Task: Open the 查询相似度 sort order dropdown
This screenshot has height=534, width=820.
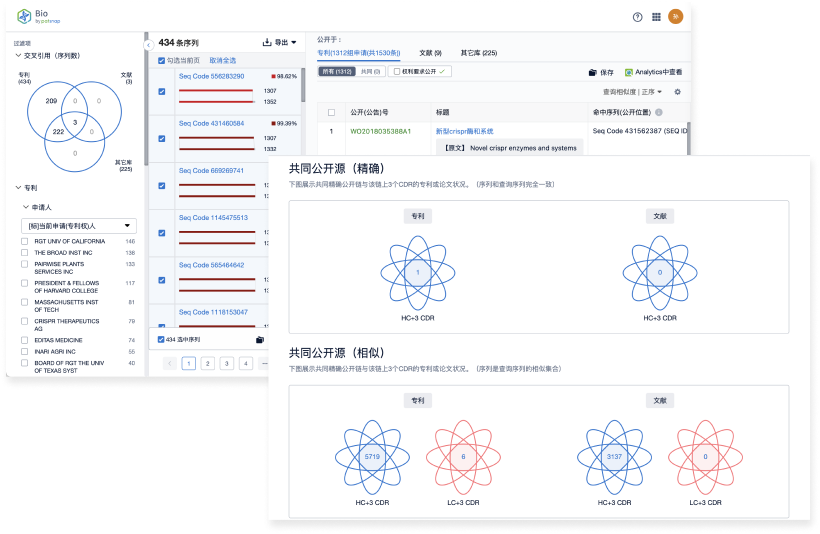Action: click(x=633, y=92)
